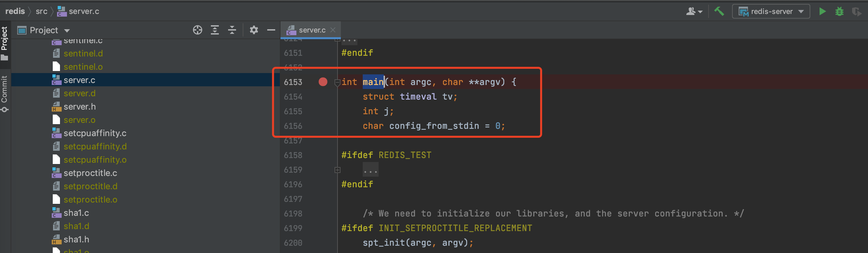The image size is (868, 253).
Task: Open Project panel settings gear
Action: (x=254, y=30)
